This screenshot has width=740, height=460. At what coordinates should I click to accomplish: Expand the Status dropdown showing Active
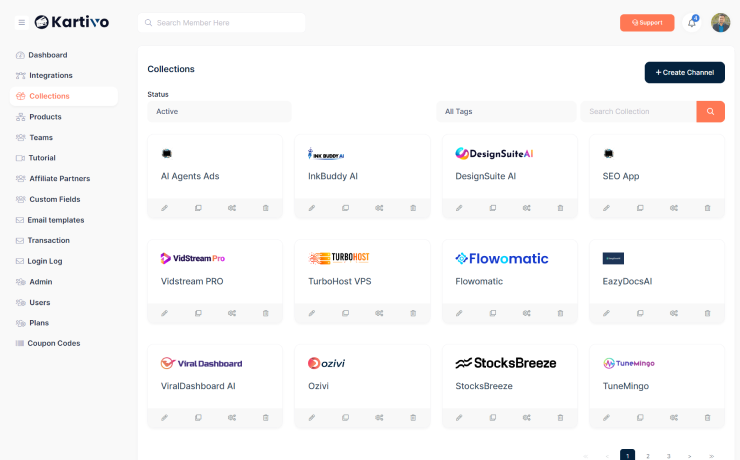click(x=219, y=112)
